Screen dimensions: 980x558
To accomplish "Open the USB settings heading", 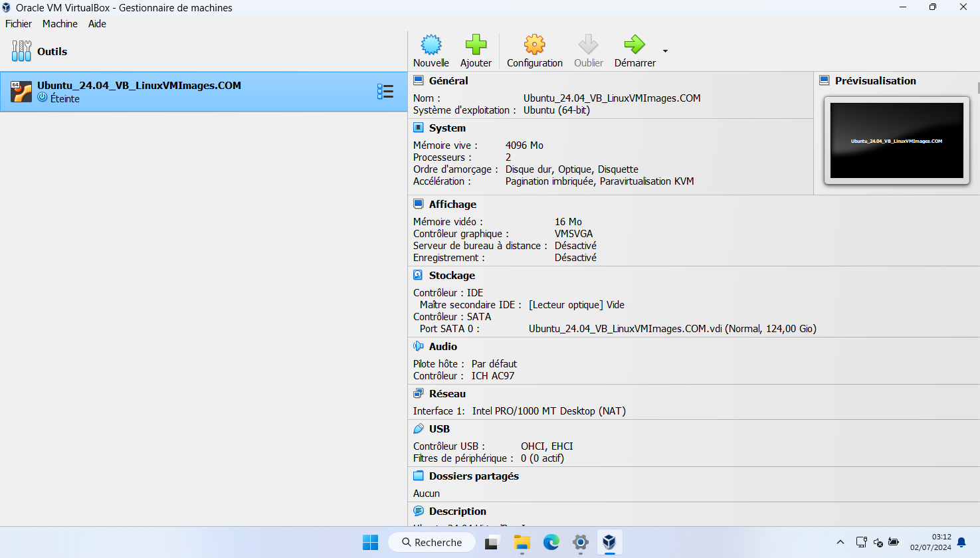I will 439,428.
